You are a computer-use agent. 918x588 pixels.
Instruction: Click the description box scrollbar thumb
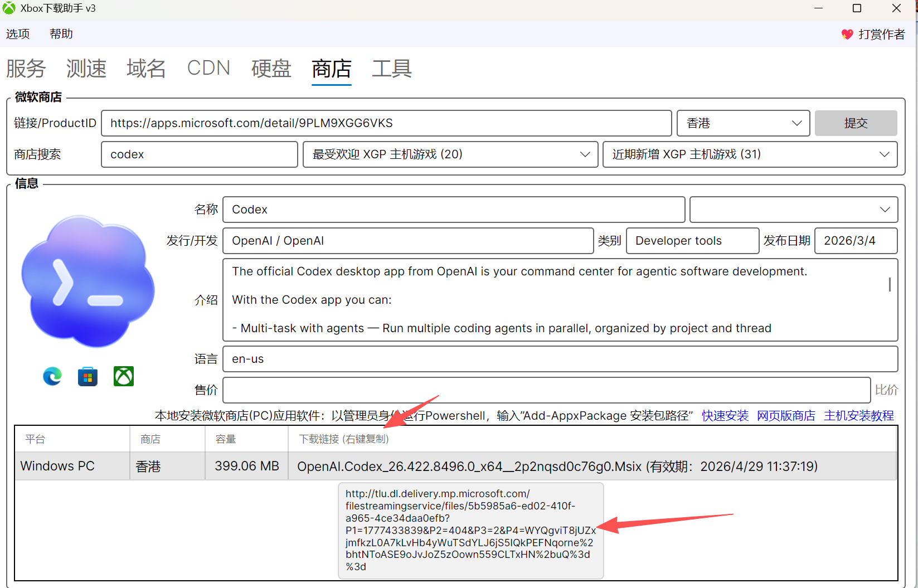pyautogui.click(x=890, y=284)
